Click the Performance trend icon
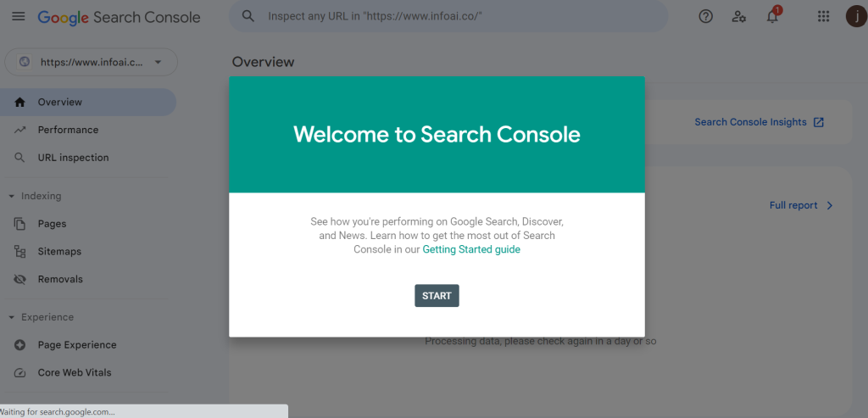Screen dimensions: 868x418 (20, 130)
